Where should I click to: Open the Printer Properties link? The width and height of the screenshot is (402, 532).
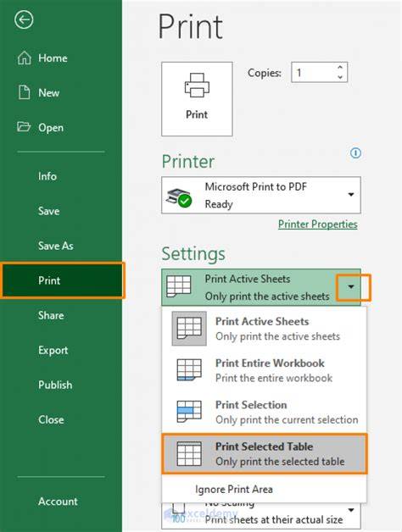click(x=318, y=224)
